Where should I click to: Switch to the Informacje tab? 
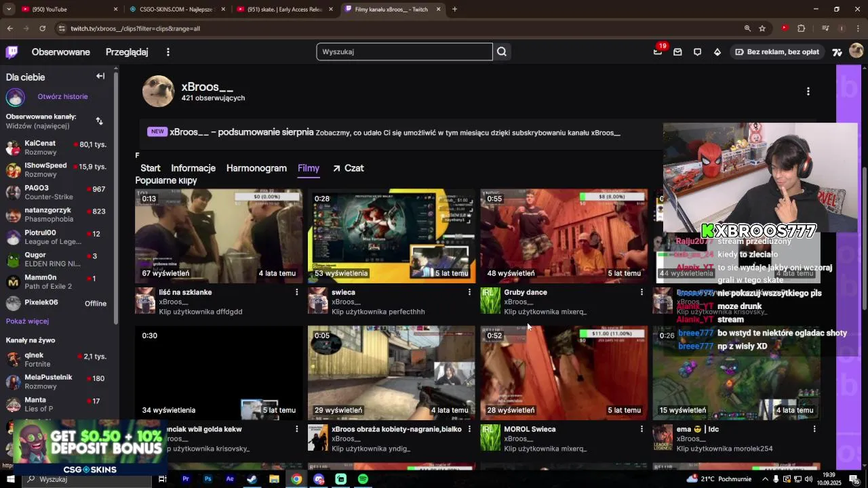click(193, 168)
